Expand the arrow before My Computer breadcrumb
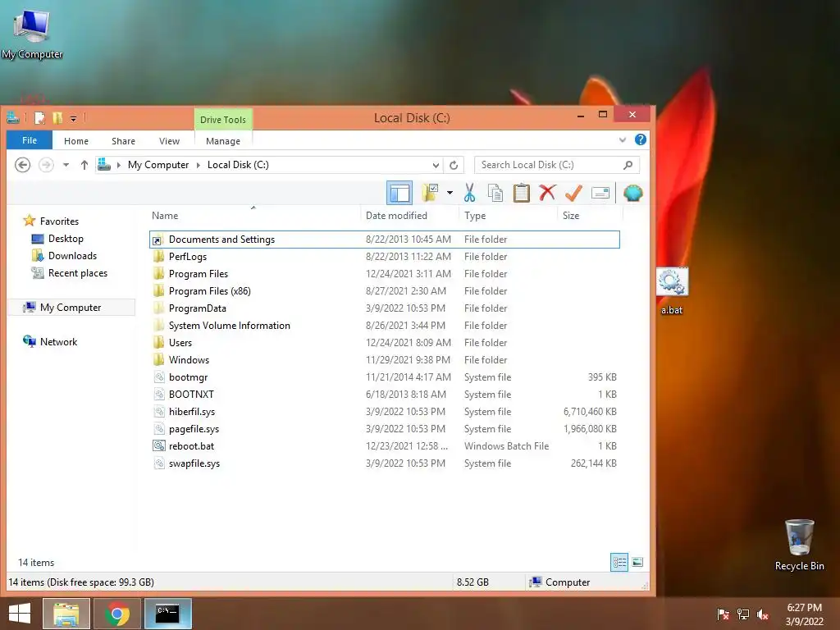The width and height of the screenshot is (840, 630). click(118, 165)
